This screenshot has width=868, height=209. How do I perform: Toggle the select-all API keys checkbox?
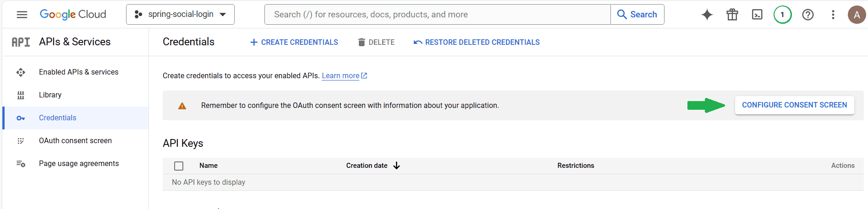click(x=179, y=166)
